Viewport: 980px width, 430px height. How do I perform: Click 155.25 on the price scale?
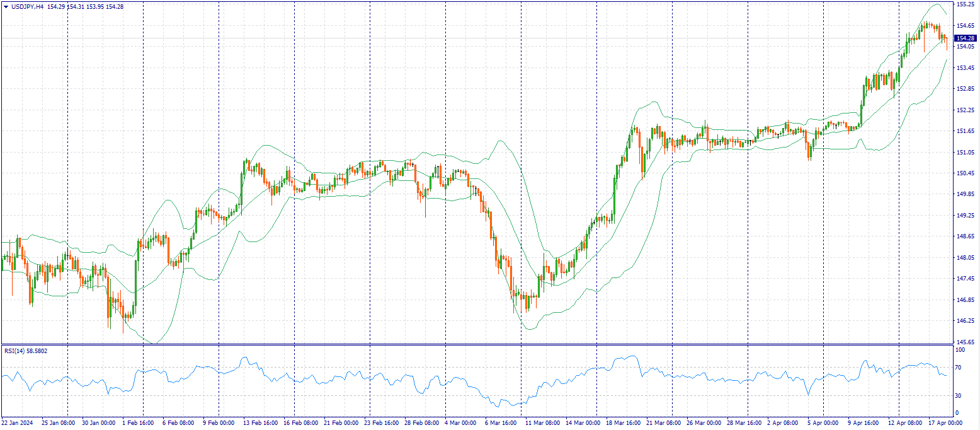coord(964,4)
